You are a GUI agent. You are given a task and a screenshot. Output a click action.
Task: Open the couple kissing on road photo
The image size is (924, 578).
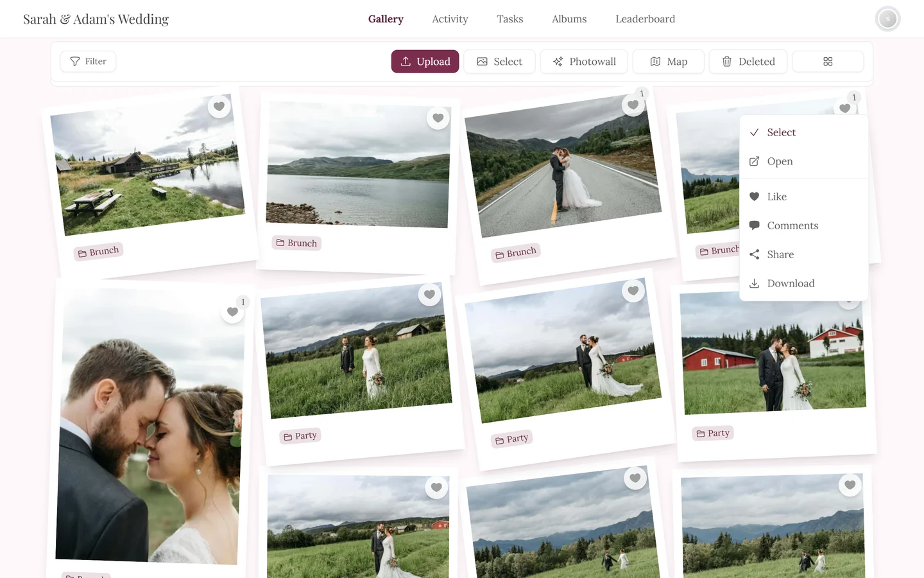point(563,166)
